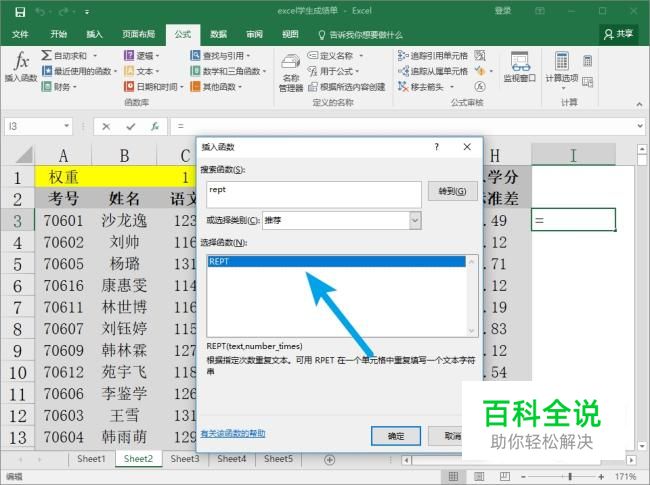Switch to the Data (数据) tab
The width and height of the screenshot is (650, 485).
coord(218,34)
